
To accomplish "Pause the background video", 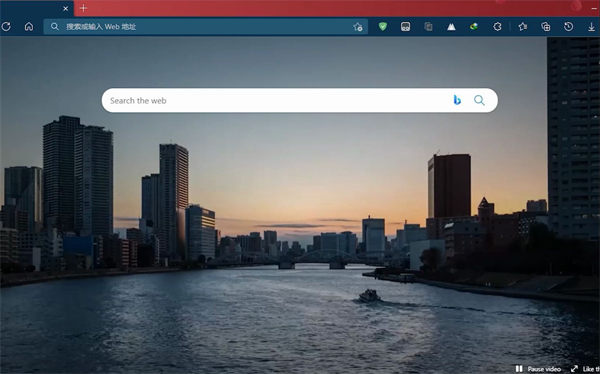I will [538, 369].
